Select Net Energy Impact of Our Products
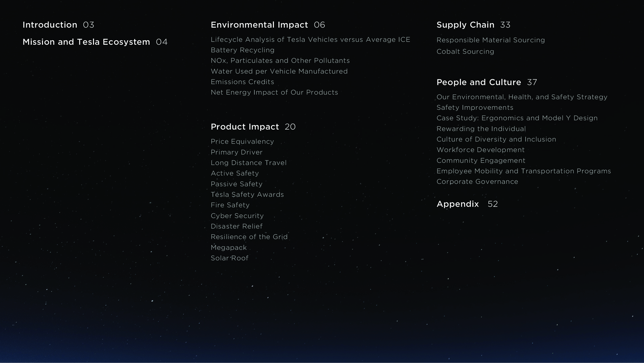The width and height of the screenshot is (644, 363). [x=274, y=92]
